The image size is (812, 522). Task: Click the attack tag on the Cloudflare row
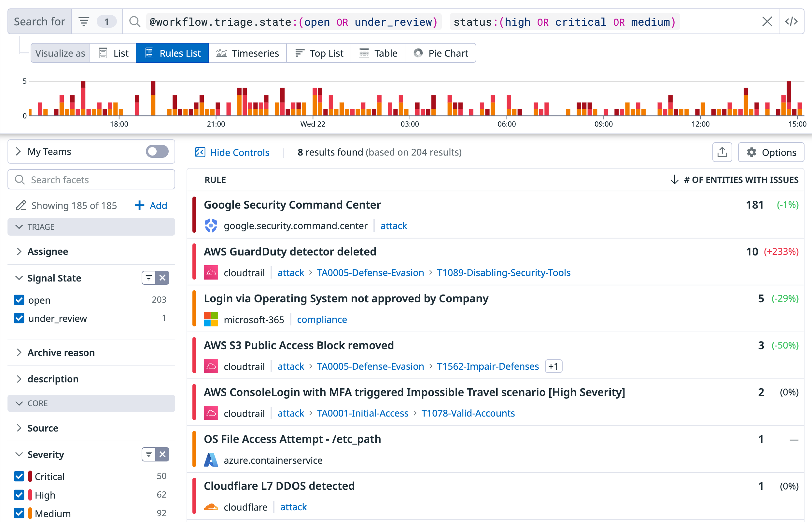(293, 507)
